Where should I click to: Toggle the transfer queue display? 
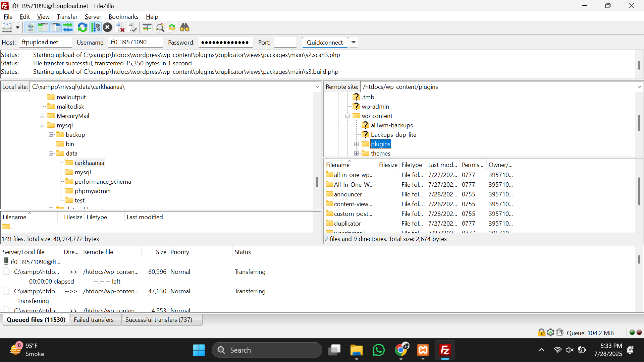68,27
